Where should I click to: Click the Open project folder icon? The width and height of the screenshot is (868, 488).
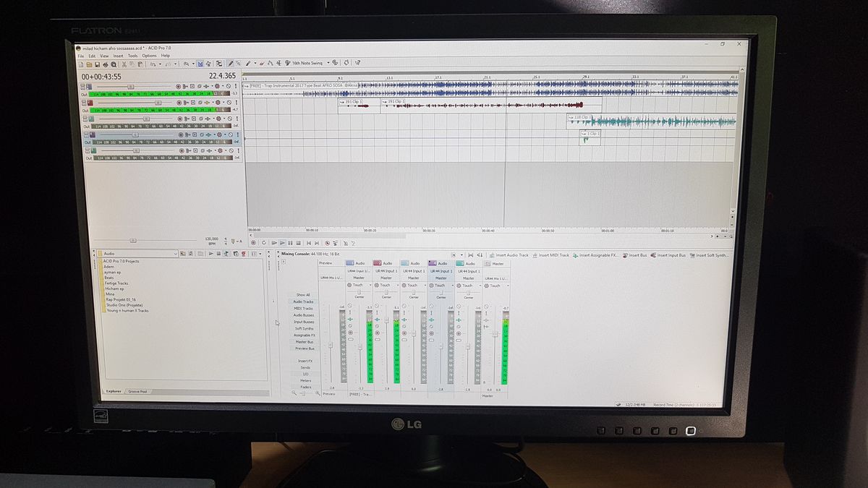(x=89, y=64)
